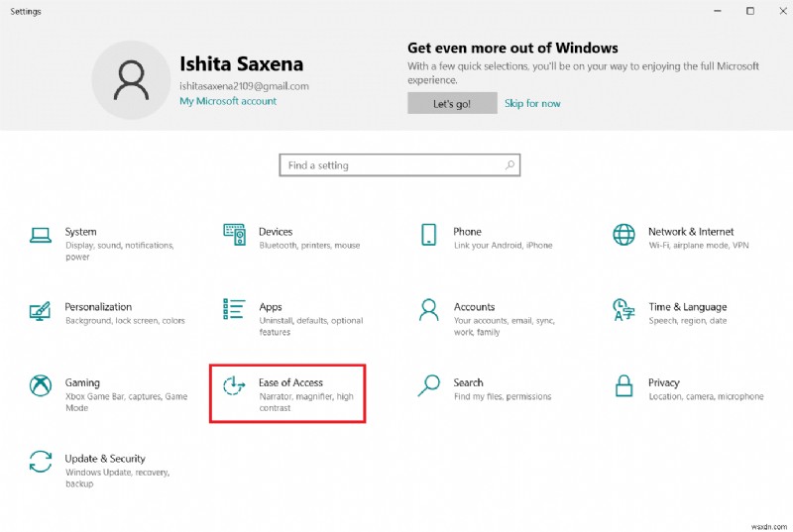
Task: Click the Ease of Access icon
Action: 235,385
